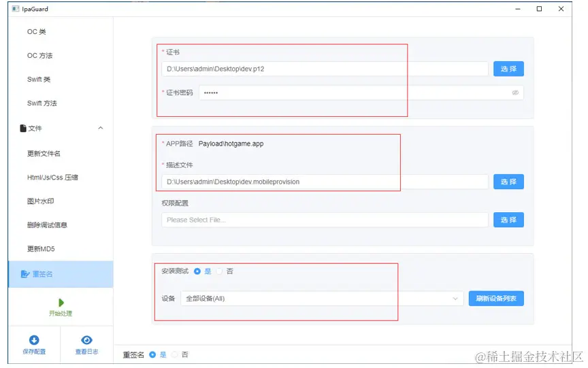Open the 图片水印 menu item

[x=41, y=201]
